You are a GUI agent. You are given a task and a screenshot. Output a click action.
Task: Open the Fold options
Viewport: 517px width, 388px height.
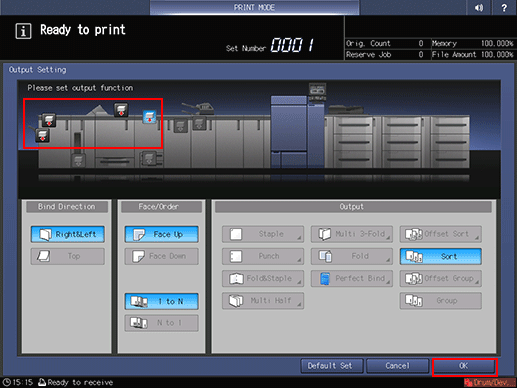point(352,256)
